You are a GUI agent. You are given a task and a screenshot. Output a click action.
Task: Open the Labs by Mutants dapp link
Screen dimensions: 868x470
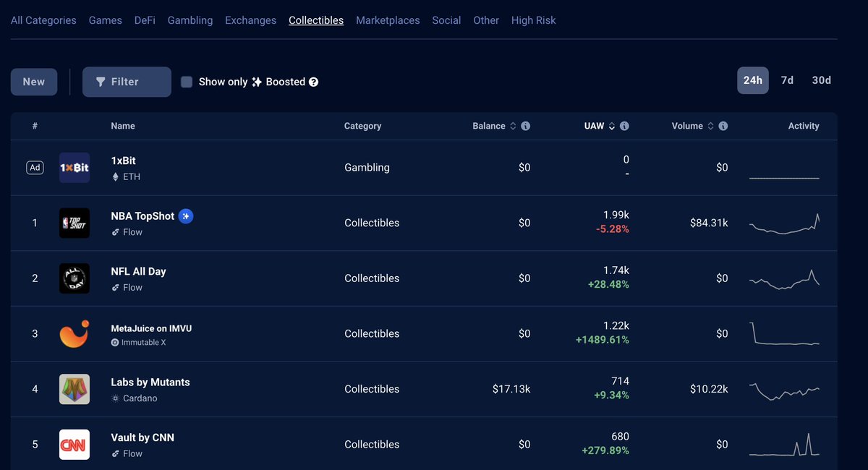[150, 383]
